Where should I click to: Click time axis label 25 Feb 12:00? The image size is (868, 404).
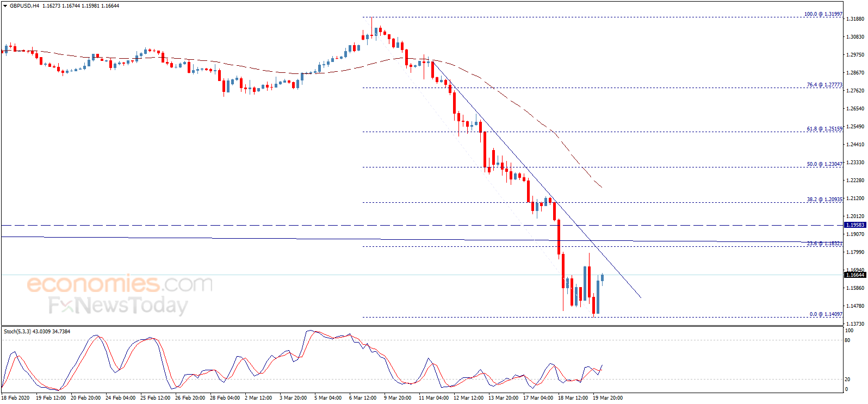pyautogui.click(x=155, y=398)
